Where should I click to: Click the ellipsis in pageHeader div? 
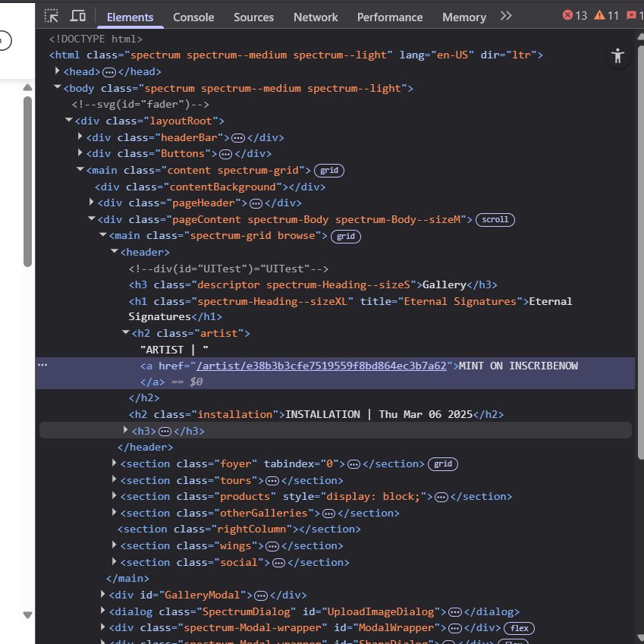[256, 204]
